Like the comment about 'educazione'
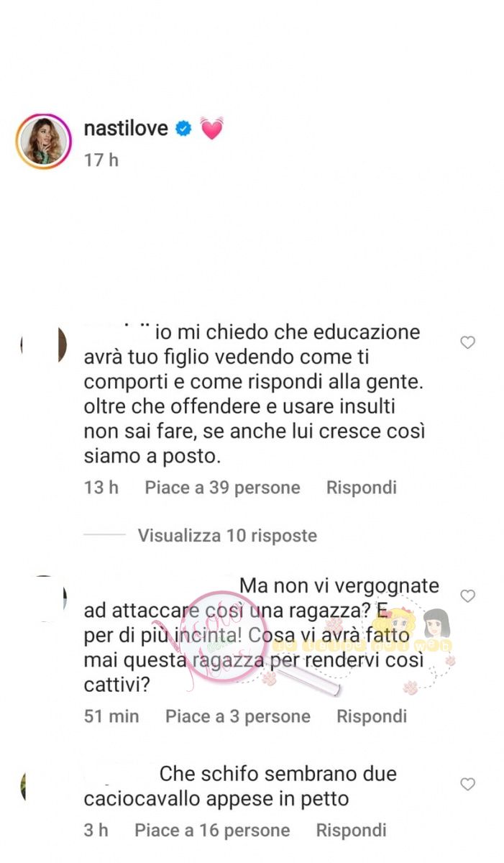 [467, 342]
